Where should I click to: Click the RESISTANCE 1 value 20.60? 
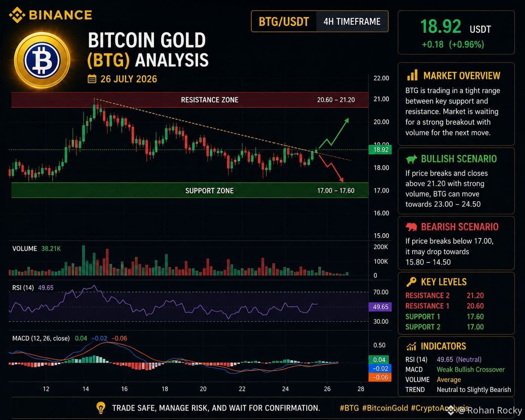(x=475, y=306)
